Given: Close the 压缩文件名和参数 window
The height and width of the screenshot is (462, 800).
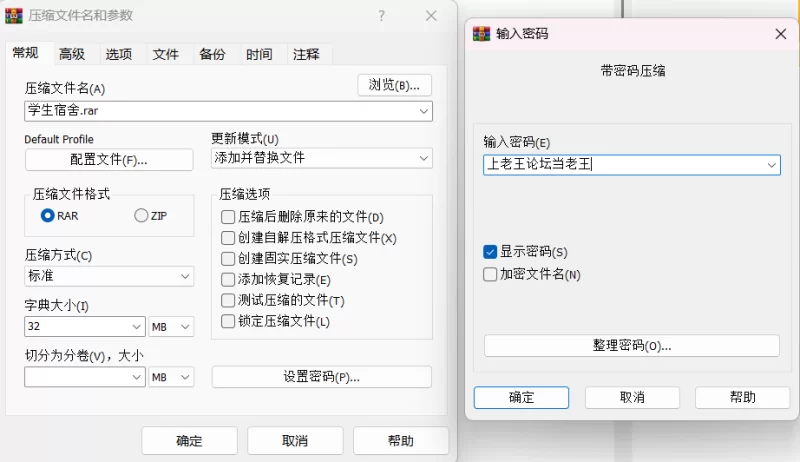Looking at the screenshot, I should [x=431, y=16].
